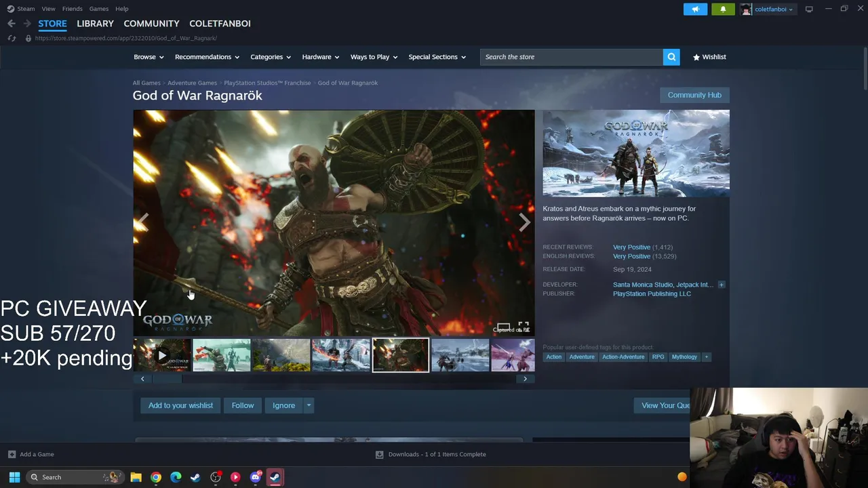Click the highlighted active Steam taskbar icon

click(x=275, y=477)
